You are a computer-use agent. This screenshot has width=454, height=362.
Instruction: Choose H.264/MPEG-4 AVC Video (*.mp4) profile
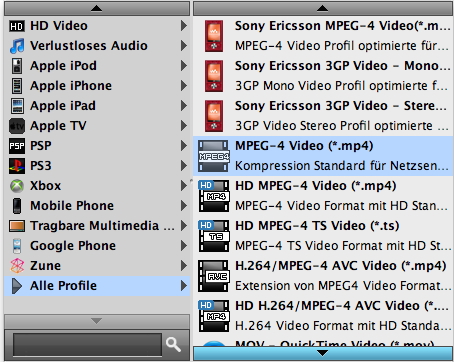[323, 276]
